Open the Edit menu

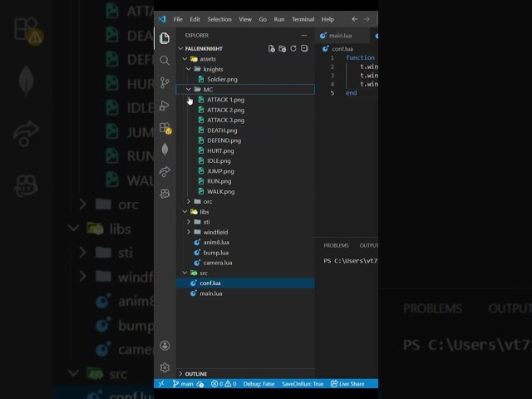point(195,19)
